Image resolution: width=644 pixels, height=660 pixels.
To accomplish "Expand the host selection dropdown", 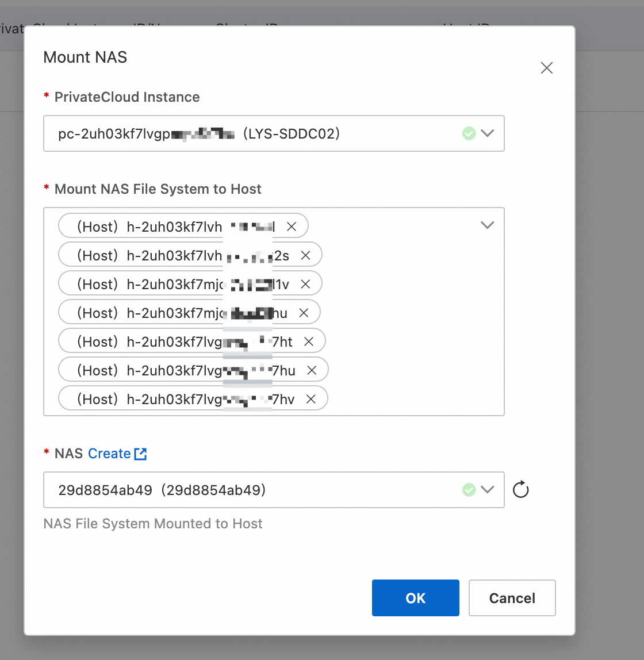I will (488, 225).
